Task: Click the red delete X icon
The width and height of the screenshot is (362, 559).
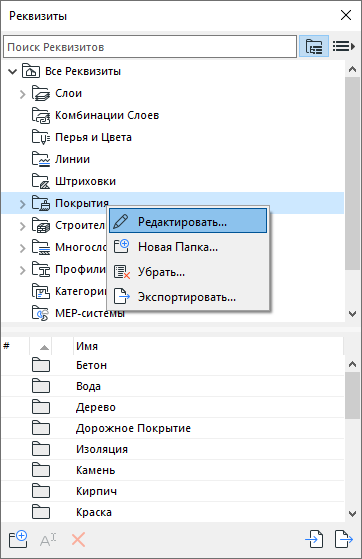Action: tap(78, 540)
